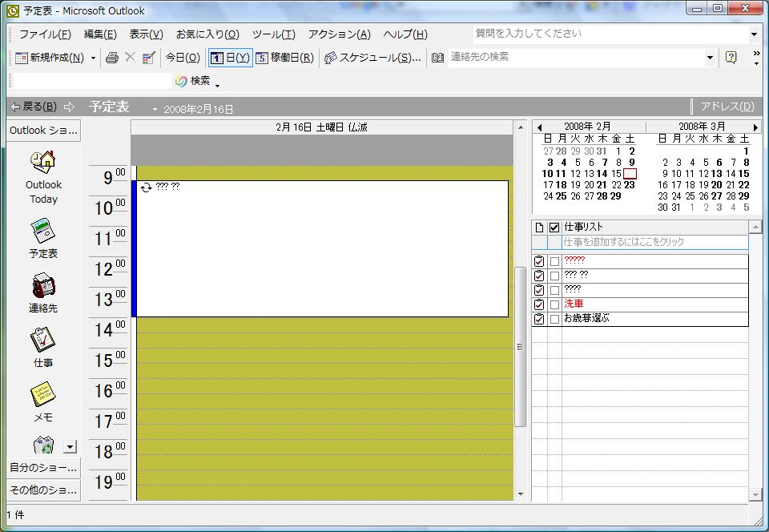Screen dimensions: 769x532
Task: Click the 検索 search button
Action: tap(193, 81)
